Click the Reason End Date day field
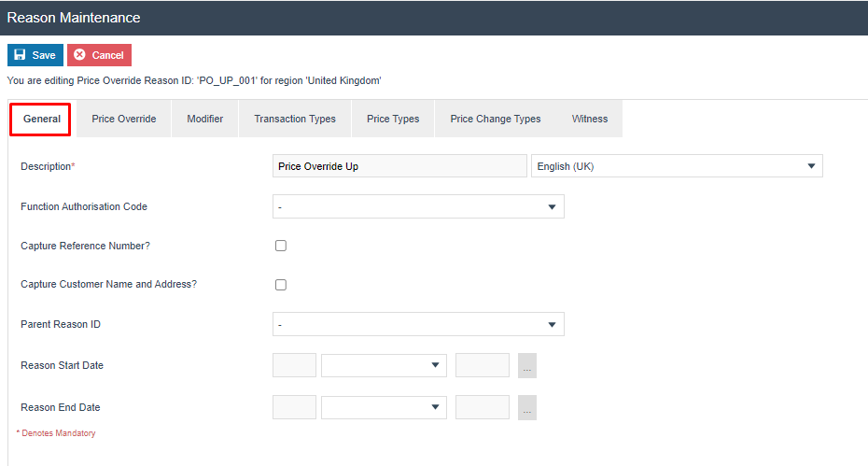This screenshot has width=868, height=466. click(x=295, y=407)
